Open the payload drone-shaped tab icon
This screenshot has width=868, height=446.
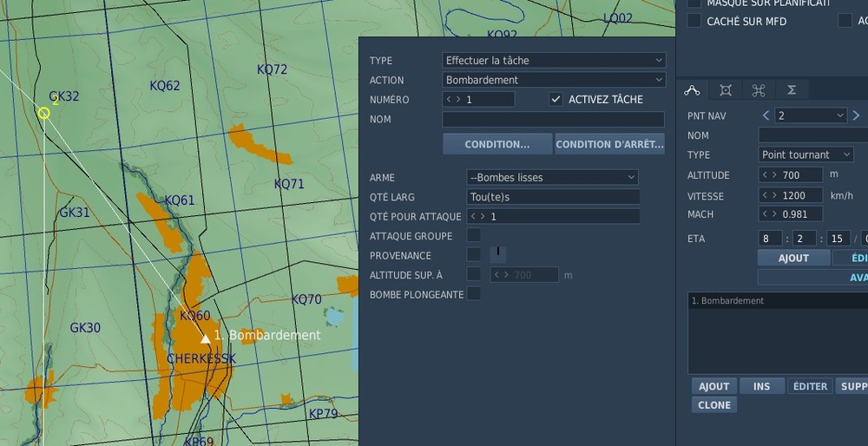[x=759, y=90]
